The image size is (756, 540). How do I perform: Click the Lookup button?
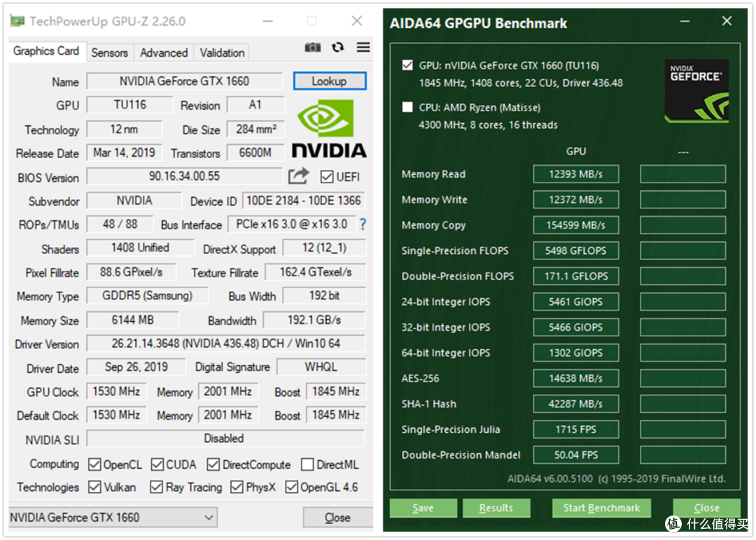(329, 81)
